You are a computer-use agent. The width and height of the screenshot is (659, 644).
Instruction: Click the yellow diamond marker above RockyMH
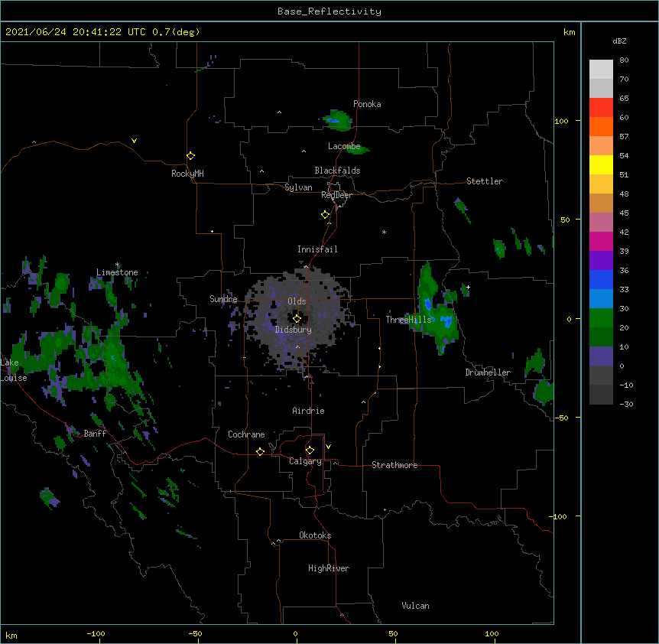[190, 156]
